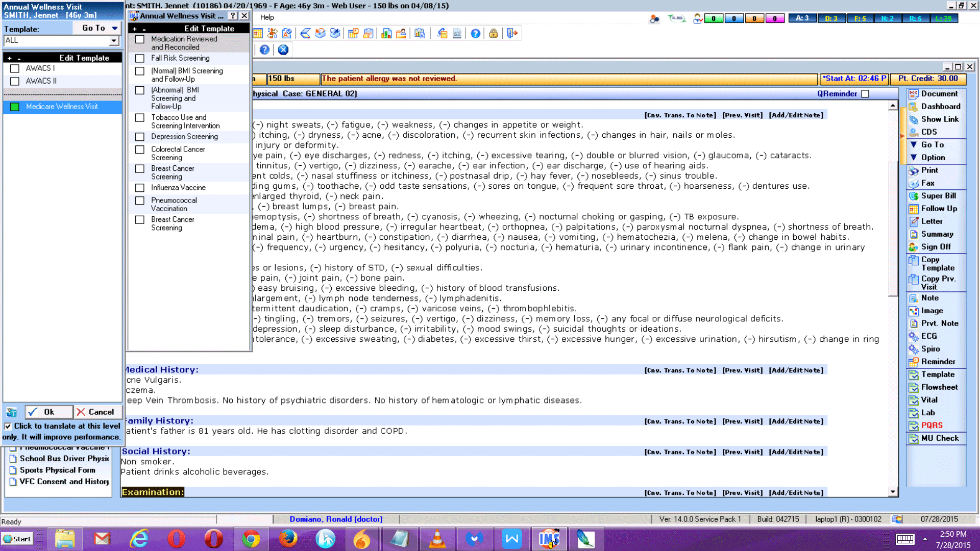Check the Depression Screening checkbox
The image size is (980, 551).
139,137
